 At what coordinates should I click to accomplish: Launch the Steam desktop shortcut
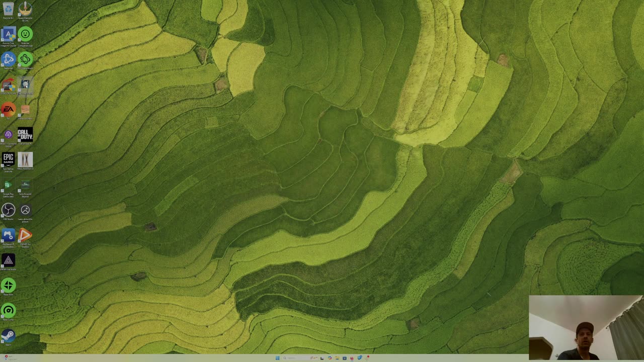pos(8,337)
